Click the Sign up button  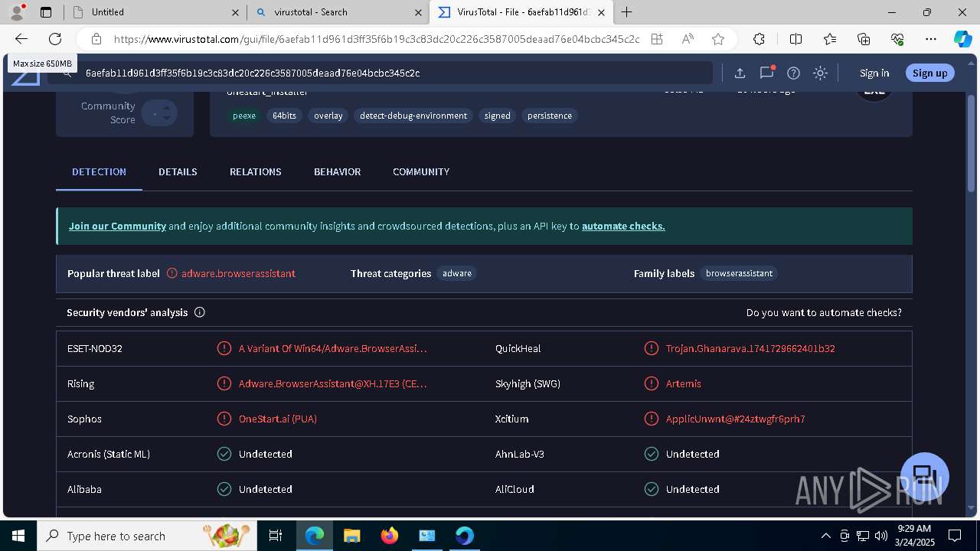tap(929, 73)
